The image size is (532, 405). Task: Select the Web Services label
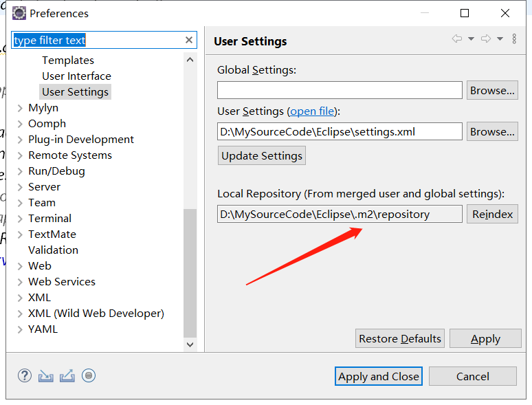(62, 281)
